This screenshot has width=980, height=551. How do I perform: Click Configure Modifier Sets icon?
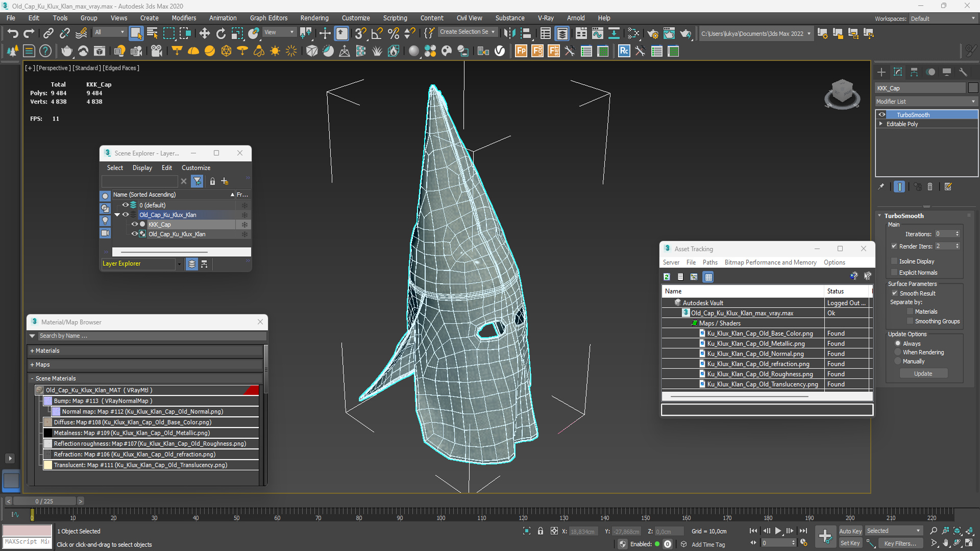[x=948, y=187]
